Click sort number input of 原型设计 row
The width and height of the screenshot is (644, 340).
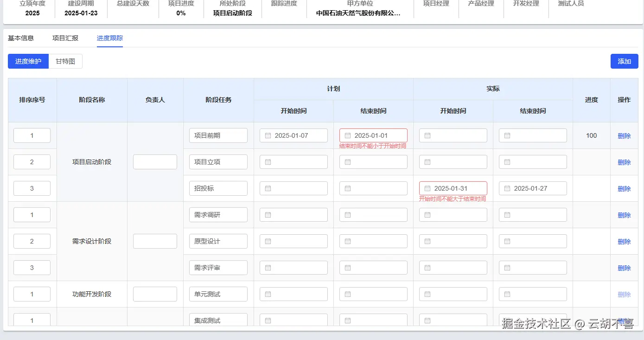32,241
